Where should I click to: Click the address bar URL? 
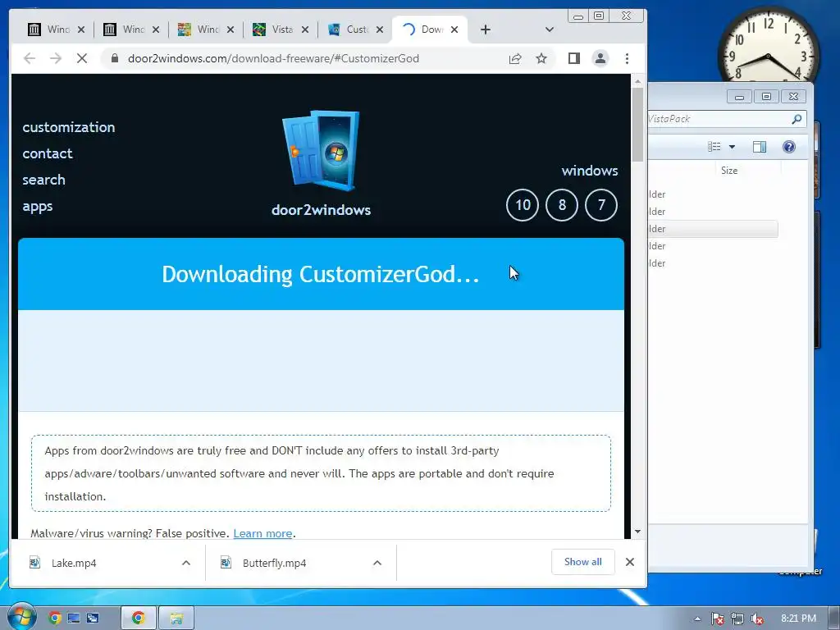[273, 58]
